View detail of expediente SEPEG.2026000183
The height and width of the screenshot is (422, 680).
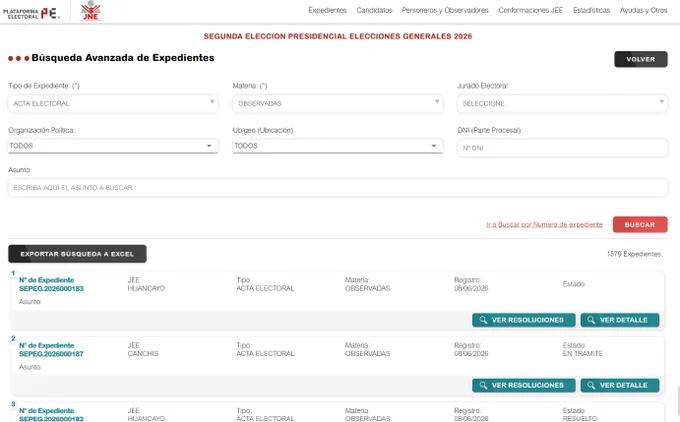pos(620,320)
